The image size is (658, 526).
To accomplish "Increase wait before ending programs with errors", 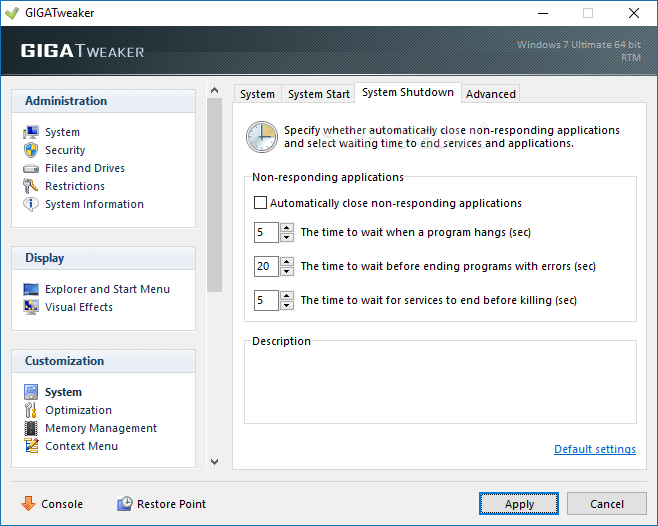I will [x=287, y=262].
